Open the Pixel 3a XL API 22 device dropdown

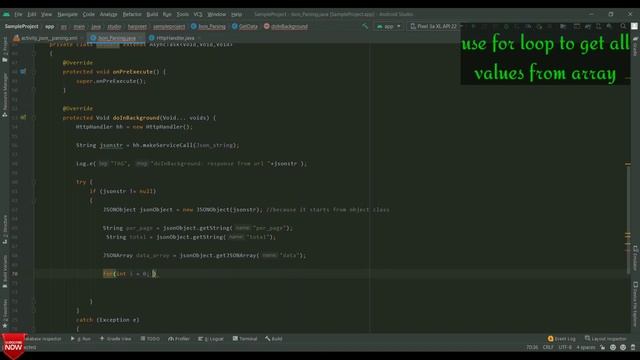pos(435,27)
